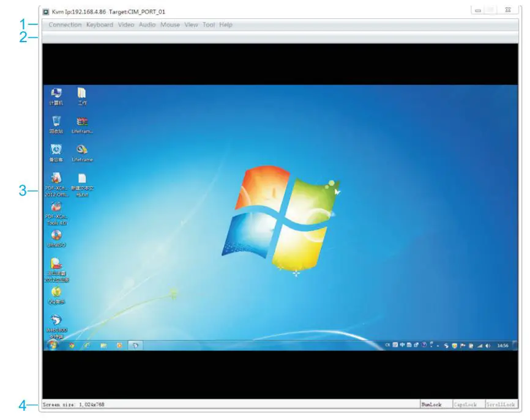The height and width of the screenshot is (420, 530).
Task: Select the PDF-XCh... 2012 Off... desktop icon
Action: coord(56,185)
